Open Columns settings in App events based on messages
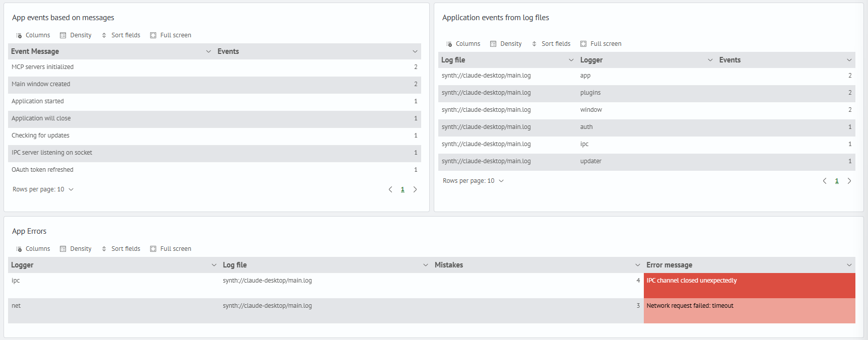The width and height of the screenshot is (868, 340). pyautogui.click(x=33, y=35)
